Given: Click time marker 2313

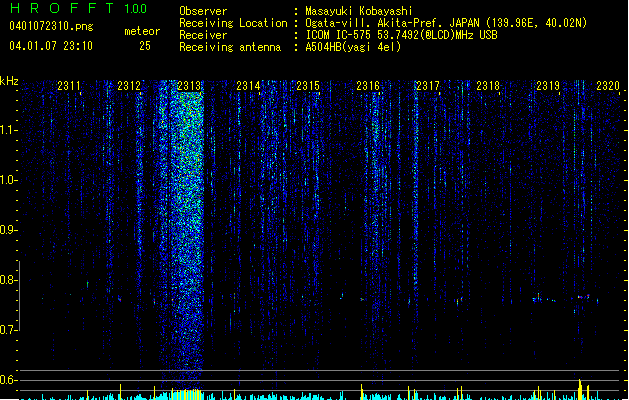Looking at the screenshot, I should point(189,85).
